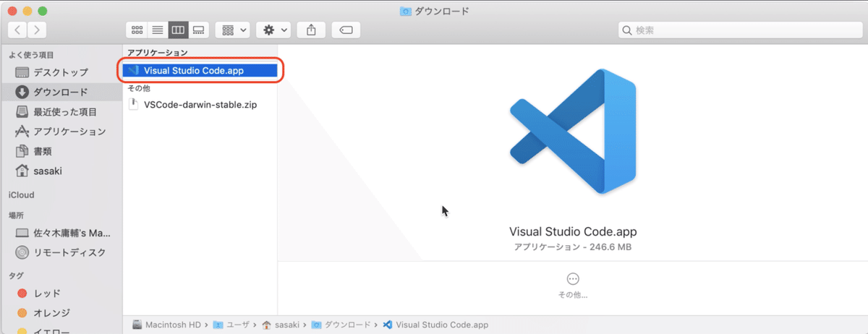Switch to icon view
The image size is (868, 334).
pos(136,30)
